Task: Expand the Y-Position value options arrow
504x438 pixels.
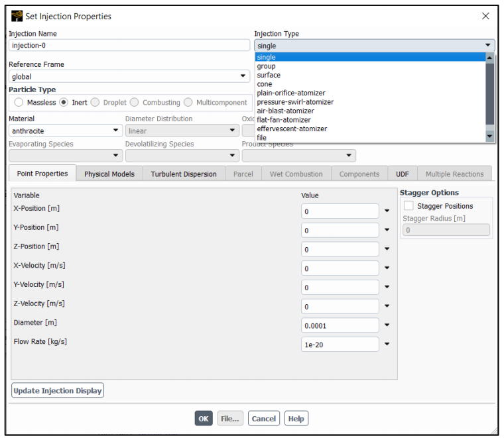Action: point(387,230)
